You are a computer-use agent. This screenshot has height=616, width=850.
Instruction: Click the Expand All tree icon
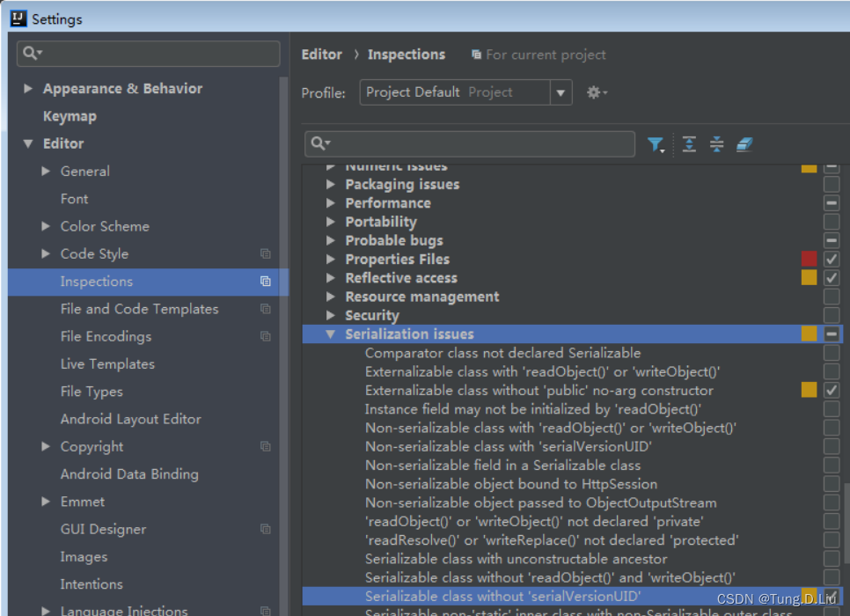pos(689,144)
